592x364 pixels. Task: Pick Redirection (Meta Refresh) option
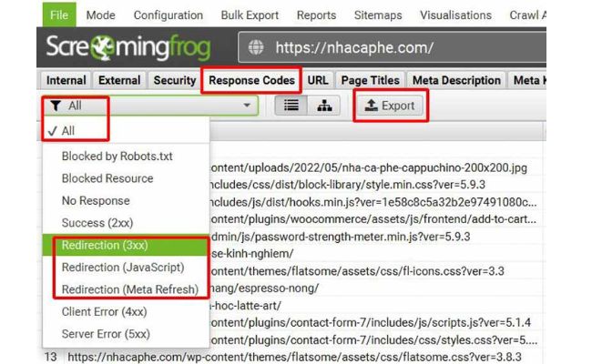coord(129,289)
